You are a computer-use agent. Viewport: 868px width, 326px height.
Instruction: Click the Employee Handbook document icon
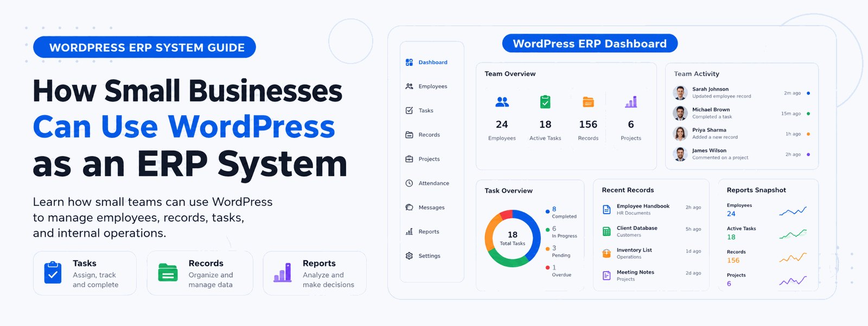tap(607, 209)
